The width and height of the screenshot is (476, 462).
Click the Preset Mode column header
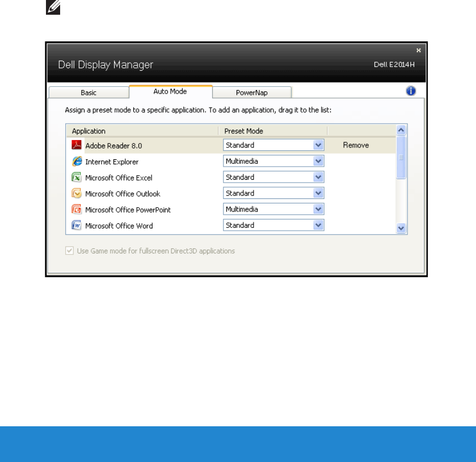click(x=273, y=131)
